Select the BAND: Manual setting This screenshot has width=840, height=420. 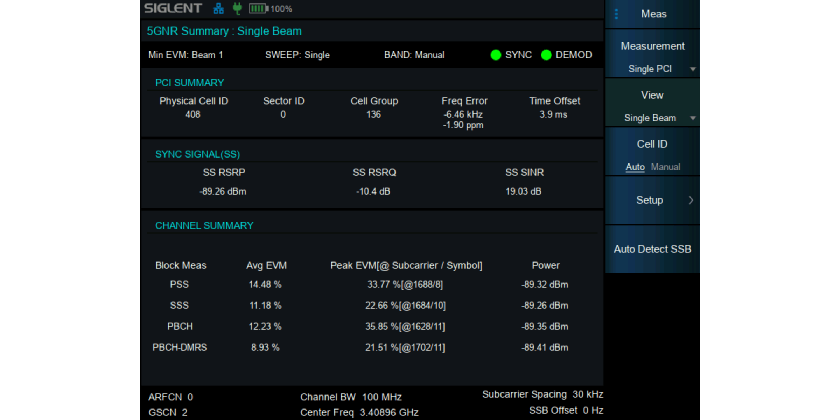pos(414,55)
